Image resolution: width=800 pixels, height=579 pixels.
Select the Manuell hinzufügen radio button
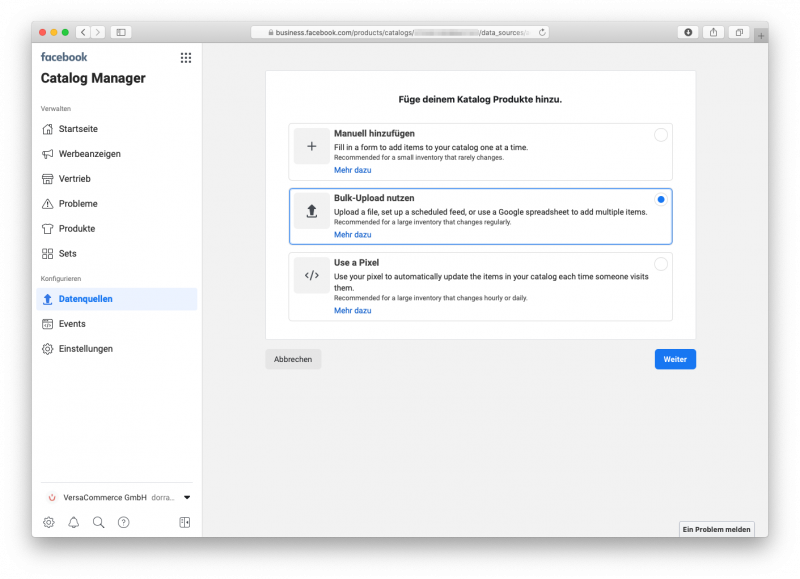(x=661, y=135)
